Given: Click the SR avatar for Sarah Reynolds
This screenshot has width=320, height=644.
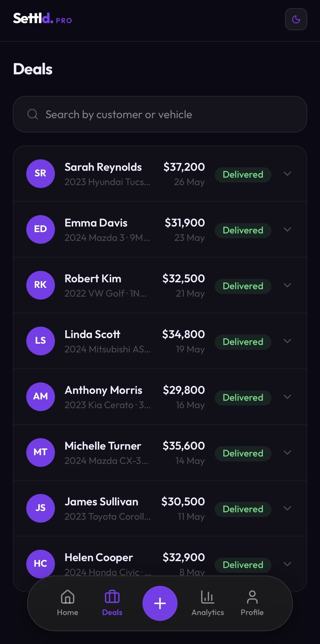Looking at the screenshot, I should pyautogui.click(x=40, y=173).
